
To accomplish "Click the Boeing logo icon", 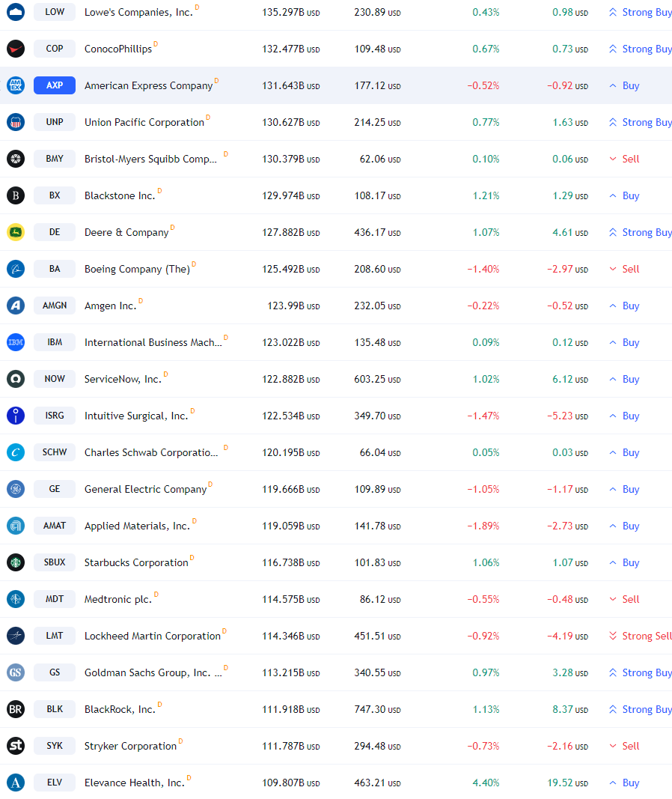I will pos(16,269).
